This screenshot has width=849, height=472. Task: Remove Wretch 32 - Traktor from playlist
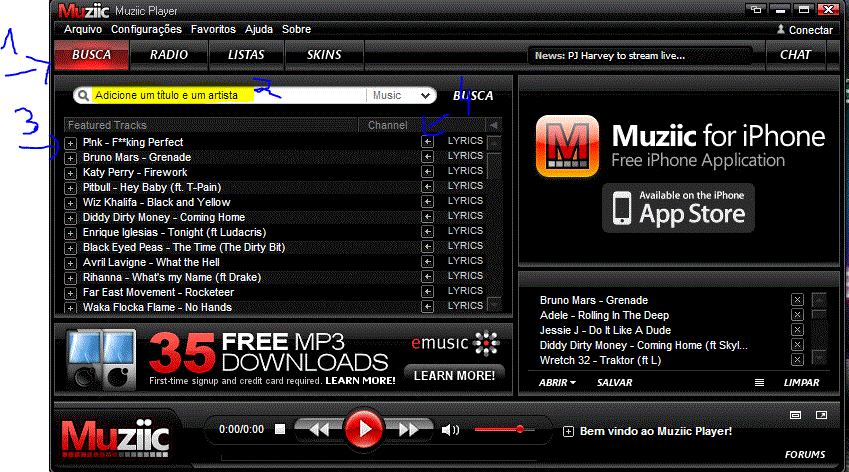pyautogui.click(x=797, y=359)
